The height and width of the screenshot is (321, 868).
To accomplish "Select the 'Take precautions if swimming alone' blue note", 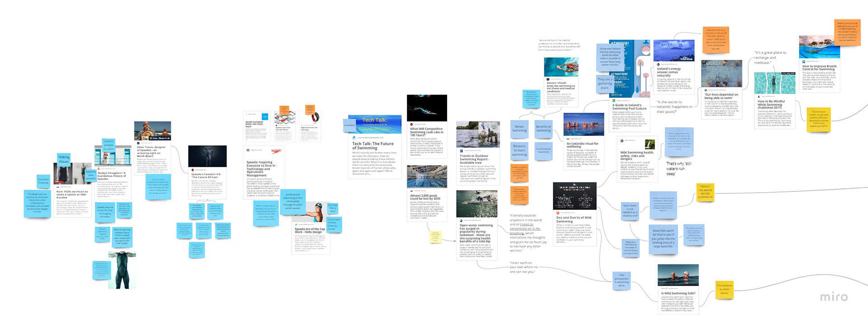I will (x=622, y=281).
